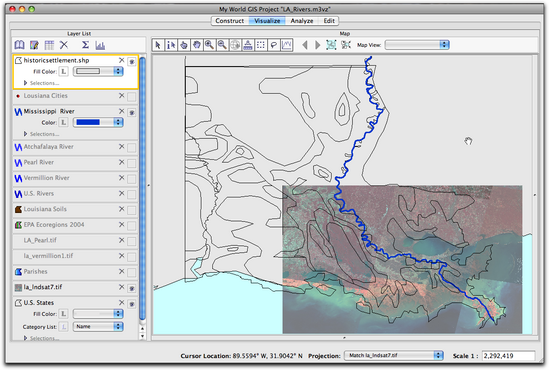Image resolution: width=549 pixels, height=370 pixels.
Task: Show the Lousiana Cities layer
Action: click(132, 97)
